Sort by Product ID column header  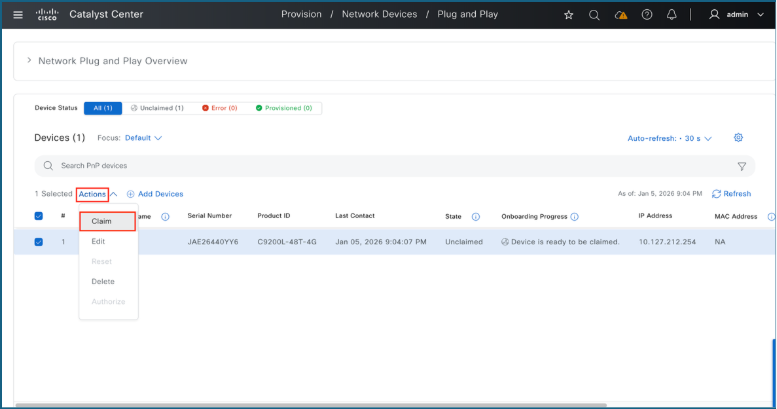[274, 216]
